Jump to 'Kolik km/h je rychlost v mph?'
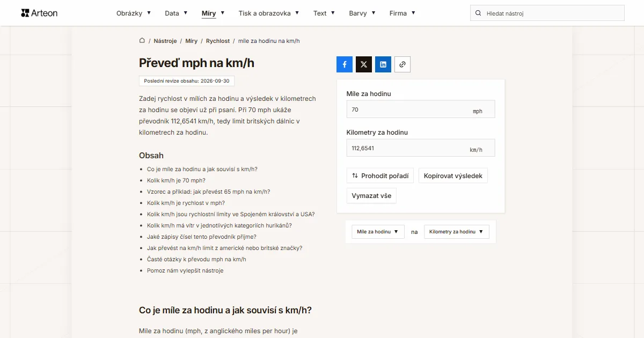This screenshot has height=338, width=644. click(186, 203)
